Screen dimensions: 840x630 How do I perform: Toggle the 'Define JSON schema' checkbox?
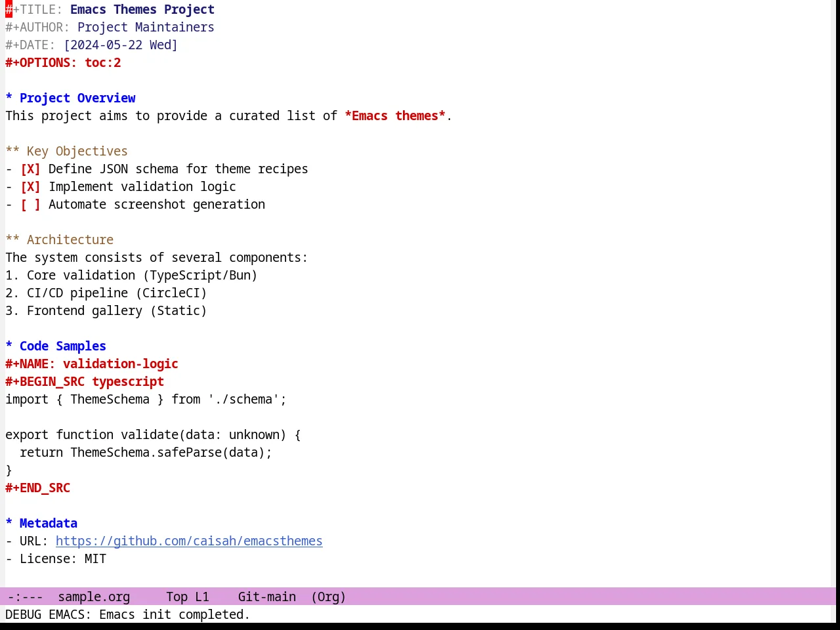tap(30, 169)
